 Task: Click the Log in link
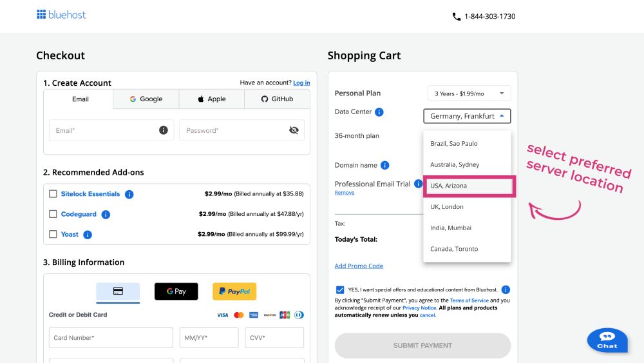[x=301, y=83]
